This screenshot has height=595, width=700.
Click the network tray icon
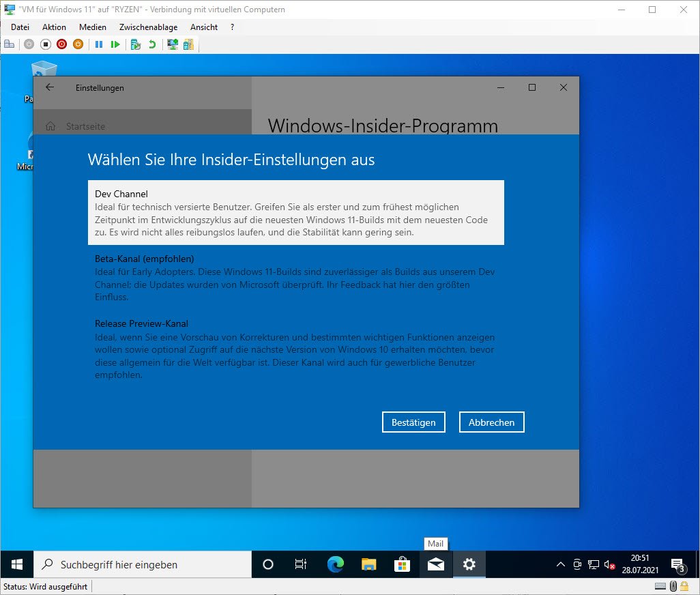coord(594,565)
